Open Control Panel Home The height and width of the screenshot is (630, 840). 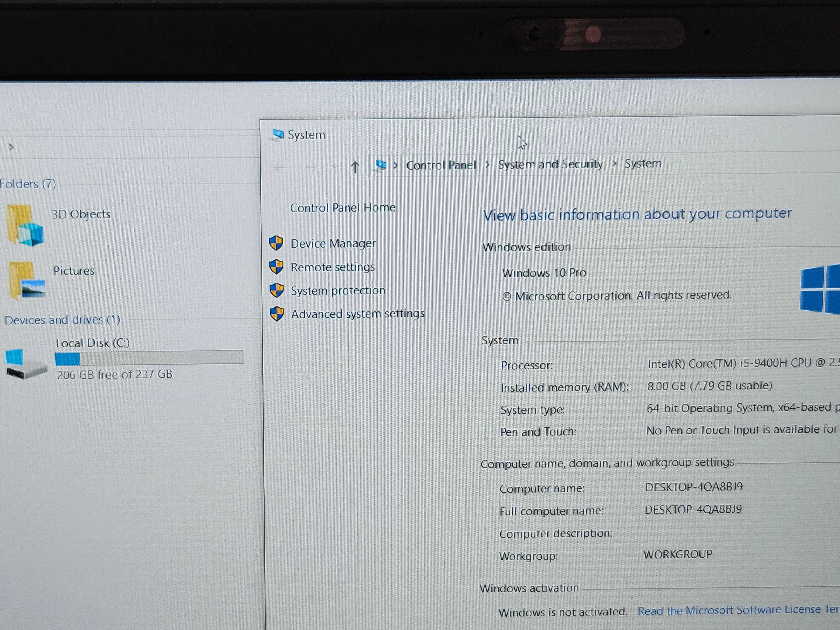pos(343,207)
